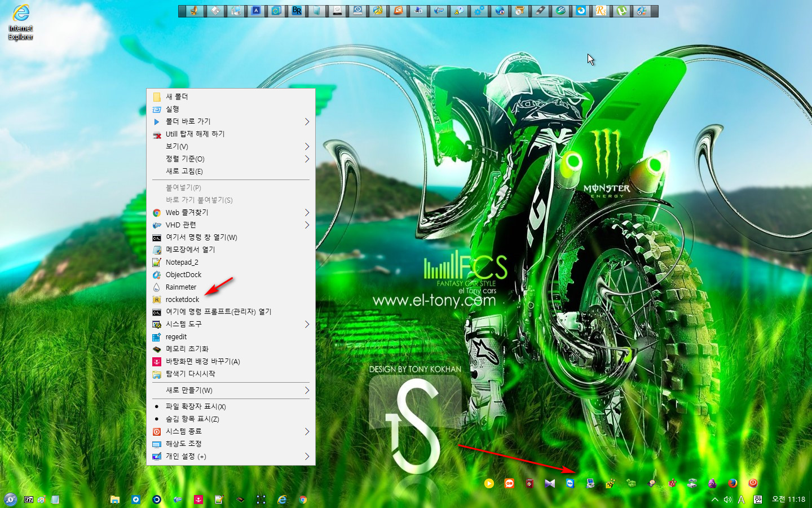
Task: Click the taskbar clock 오전 11:18
Action: [788, 500]
